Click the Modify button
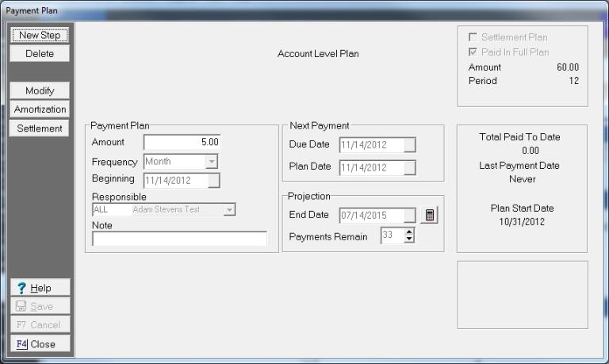609x364 pixels. 40,91
